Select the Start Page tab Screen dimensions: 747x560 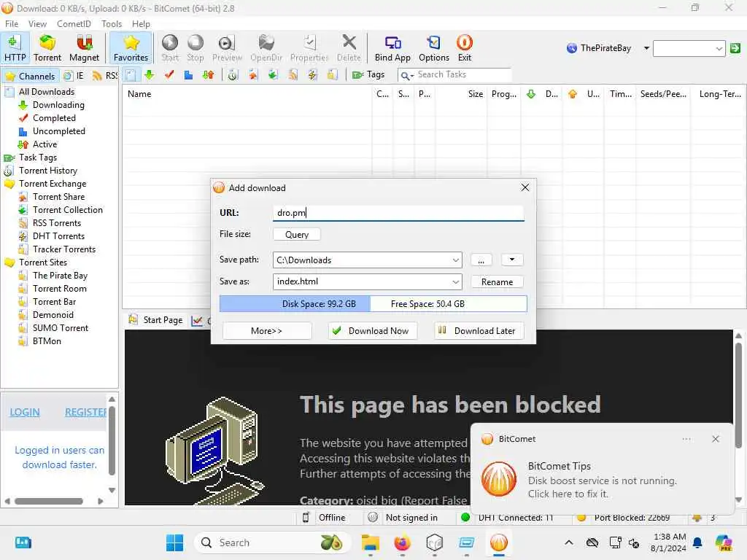point(156,321)
